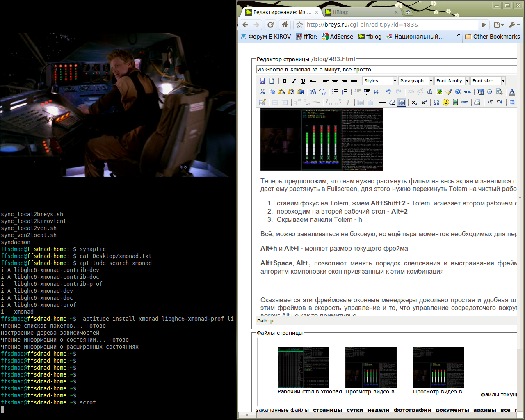Image resolution: width=525 pixels, height=420 pixels.
Task: Click the Find binoculars icon
Action: click(x=313, y=91)
